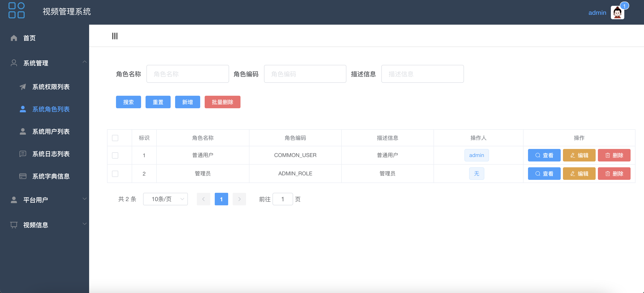The width and height of the screenshot is (644, 293).
Task: Click the 前往 page number input field
Action: point(283,199)
